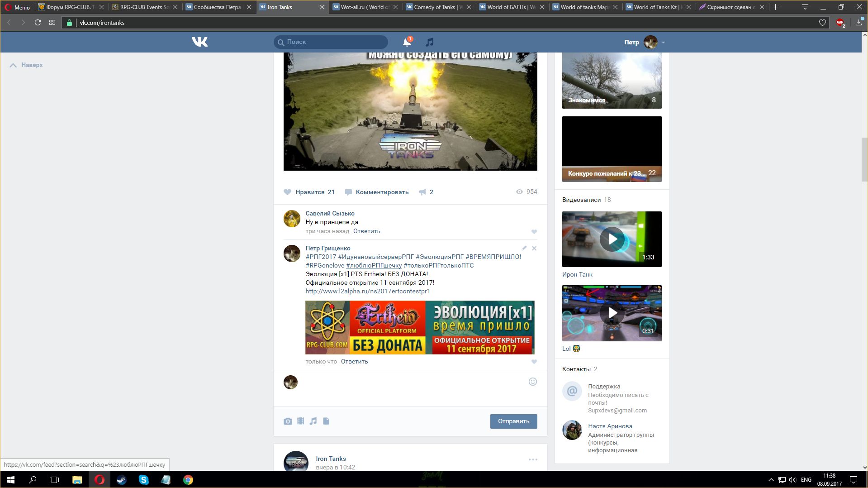This screenshot has height=488, width=868.
Task: Like Савелий Сызько's comment heart
Action: 534,232
